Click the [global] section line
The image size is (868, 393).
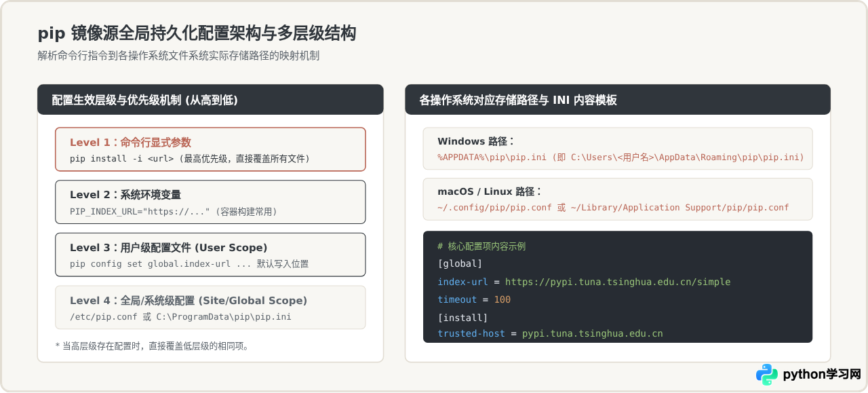[x=460, y=263]
